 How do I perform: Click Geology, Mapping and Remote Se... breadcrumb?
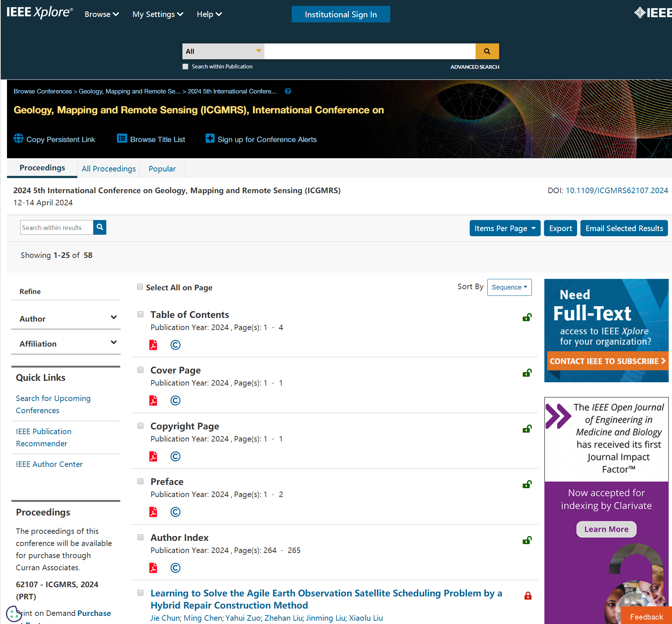(129, 91)
